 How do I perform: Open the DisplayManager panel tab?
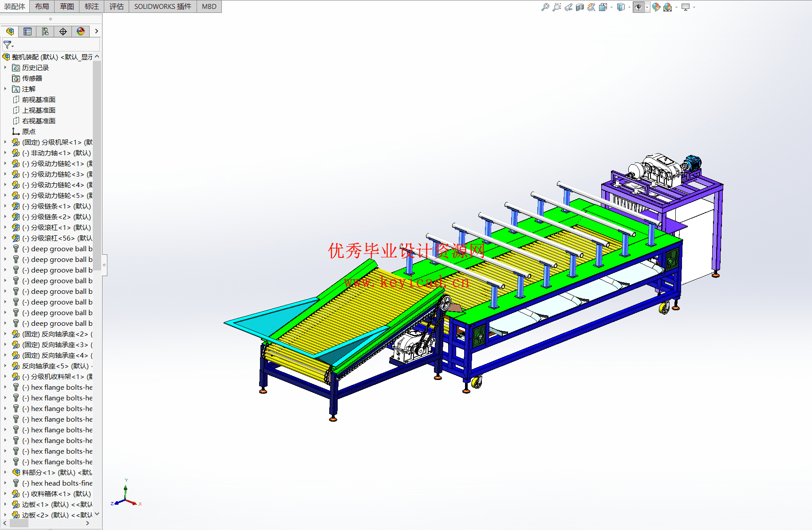pos(80,32)
